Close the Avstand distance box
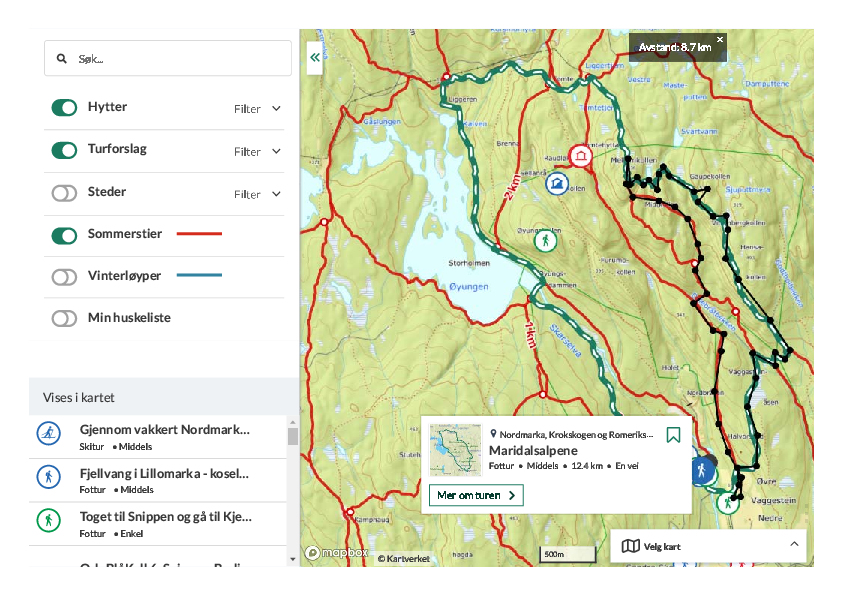The width and height of the screenshot is (842, 595). (720, 40)
